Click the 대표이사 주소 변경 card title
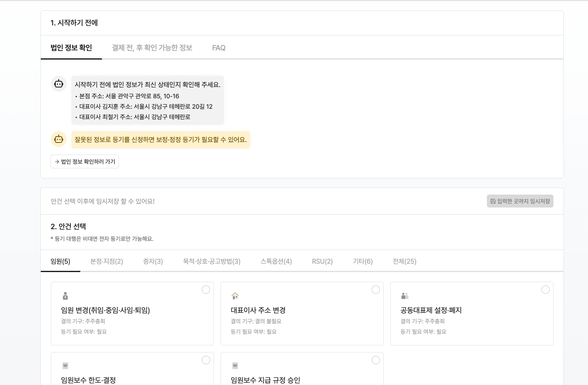Screen dimensions: 588x385 point(258,310)
